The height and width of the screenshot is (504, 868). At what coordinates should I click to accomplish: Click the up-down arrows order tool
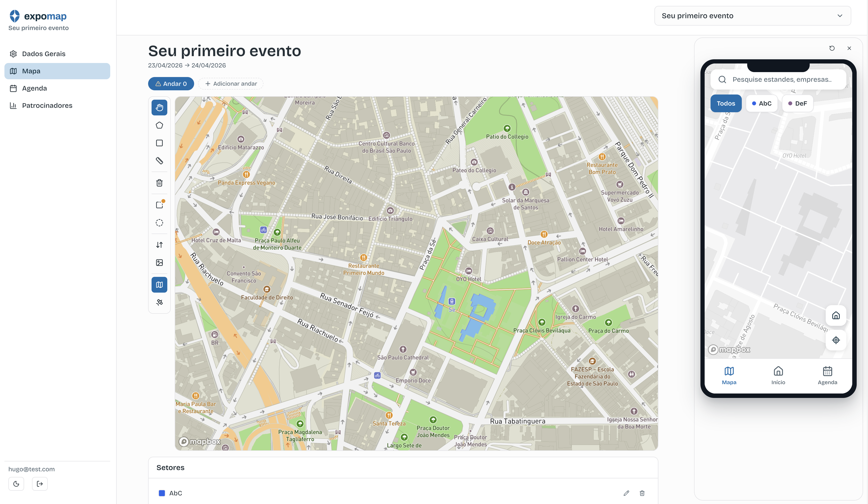(x=159, y=245)
